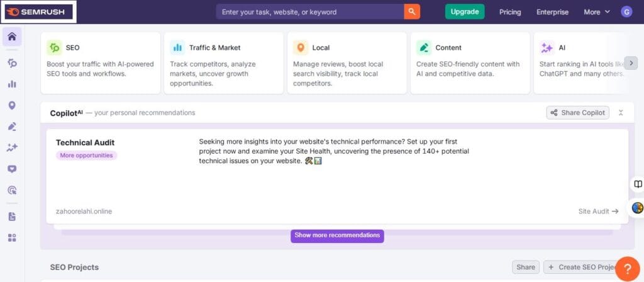Click the Share Copilot button

click(x=578, y=113)
